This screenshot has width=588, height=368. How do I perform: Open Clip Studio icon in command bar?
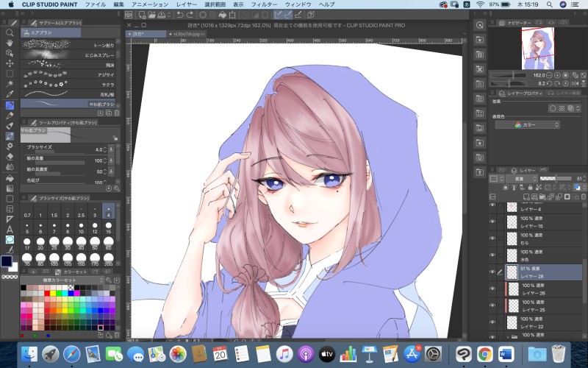pyautogui.click(x=129, y=15)
